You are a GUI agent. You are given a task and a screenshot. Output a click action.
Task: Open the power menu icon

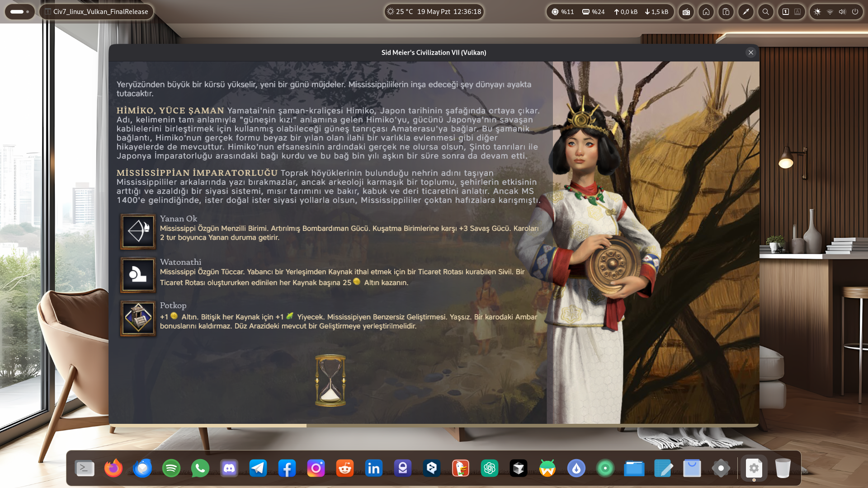coord(855,12)
